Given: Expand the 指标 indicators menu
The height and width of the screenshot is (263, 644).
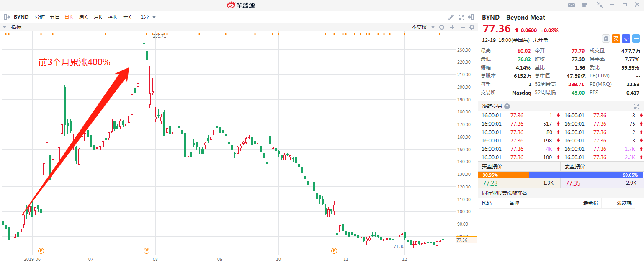Looking at the screenshot, I should tap(13, 27).
